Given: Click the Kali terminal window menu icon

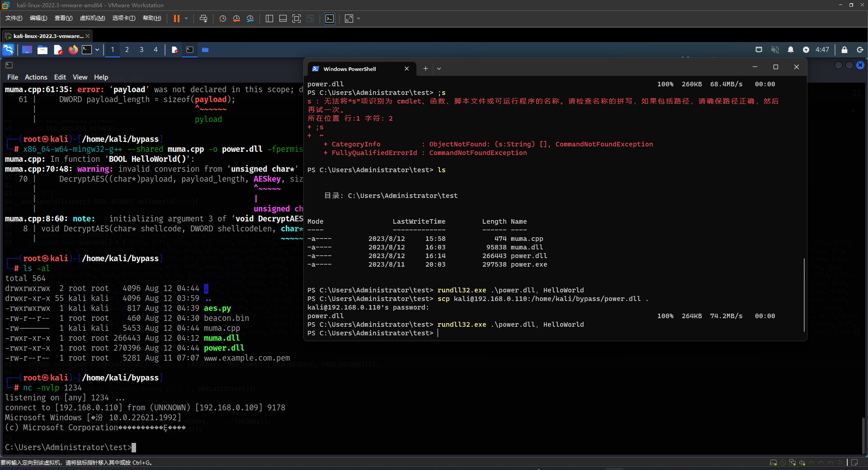Looking at the screenshot, I should pyautogui.click(x=9, y=65).
